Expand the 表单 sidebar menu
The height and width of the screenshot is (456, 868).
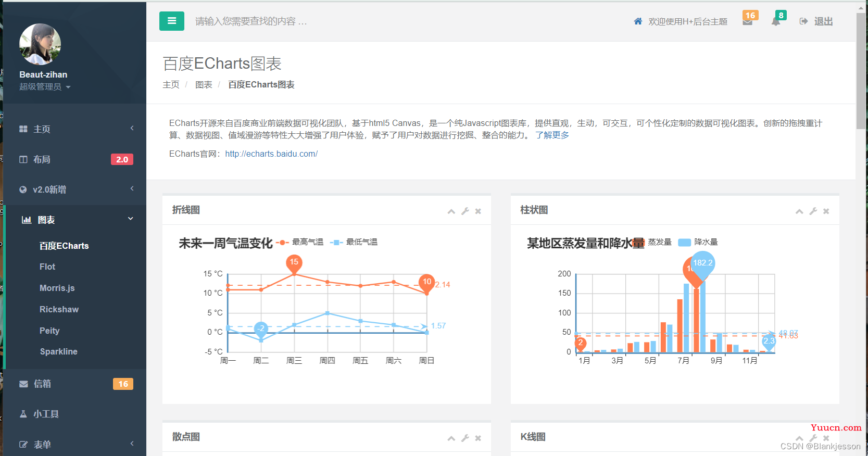coord(73,444)
